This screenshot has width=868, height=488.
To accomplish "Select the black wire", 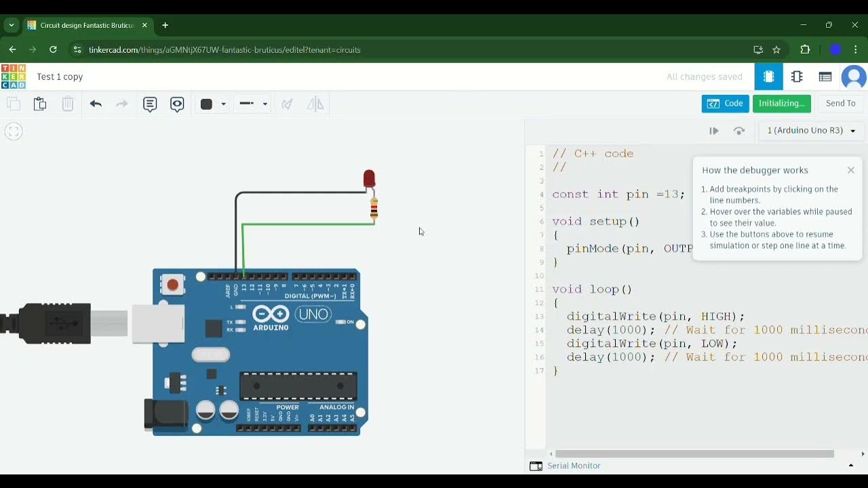I will pyautogui.click(x=302, y=192).
